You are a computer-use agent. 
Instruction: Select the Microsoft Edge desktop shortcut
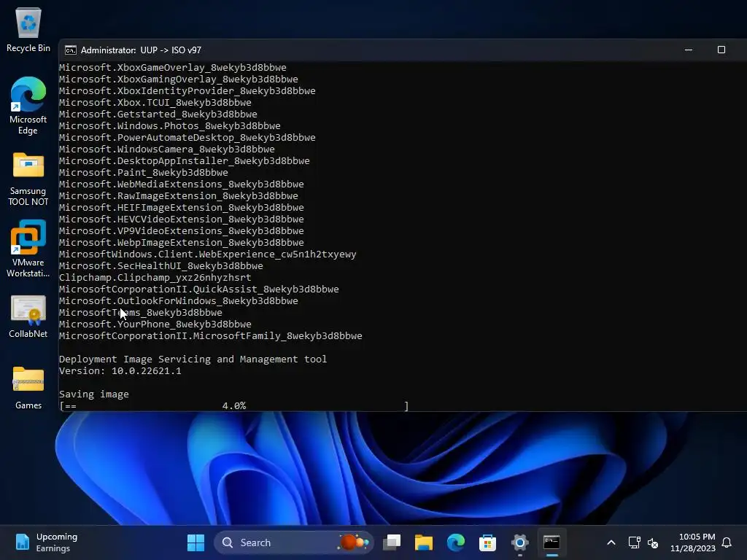(x=28, y=106)
